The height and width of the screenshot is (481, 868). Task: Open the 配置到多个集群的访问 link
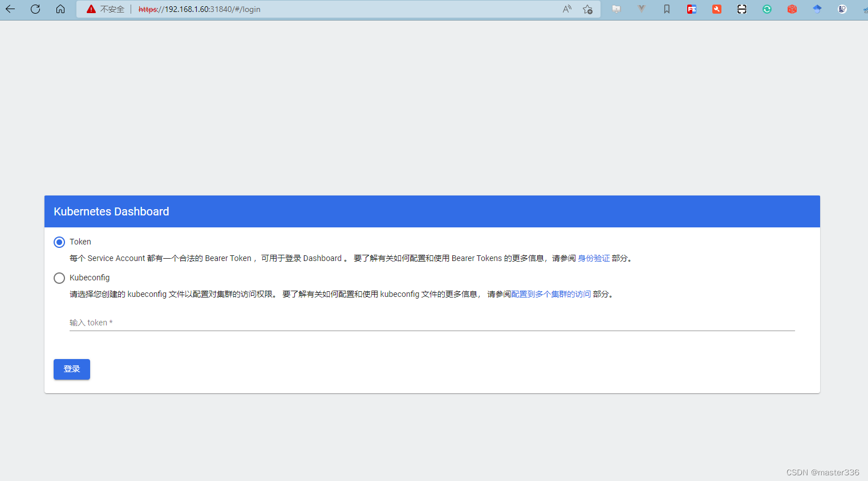(x=551, y=294)
